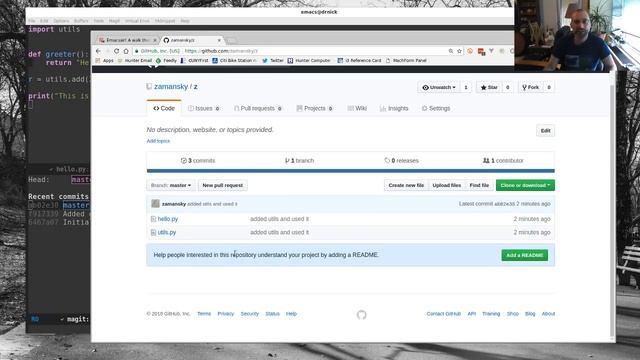View the 0 releases page
Image resolution: width=640 pixels, height=360 pixels.
tap(402, 160)
